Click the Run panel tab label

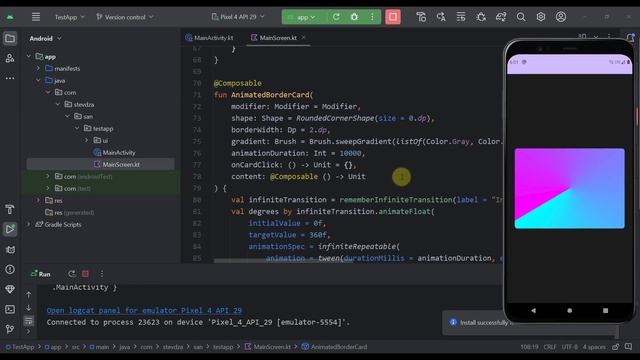(40, 274)
